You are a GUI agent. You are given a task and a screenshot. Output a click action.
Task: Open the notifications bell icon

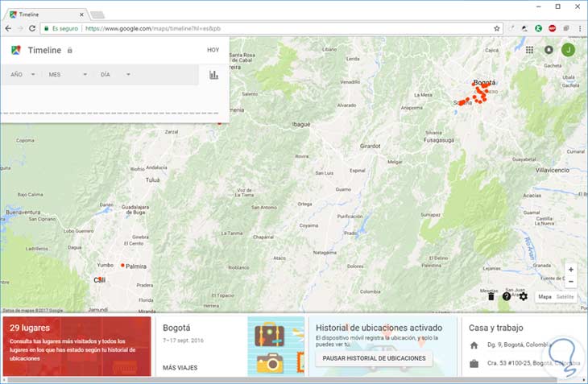coord(549,50)
